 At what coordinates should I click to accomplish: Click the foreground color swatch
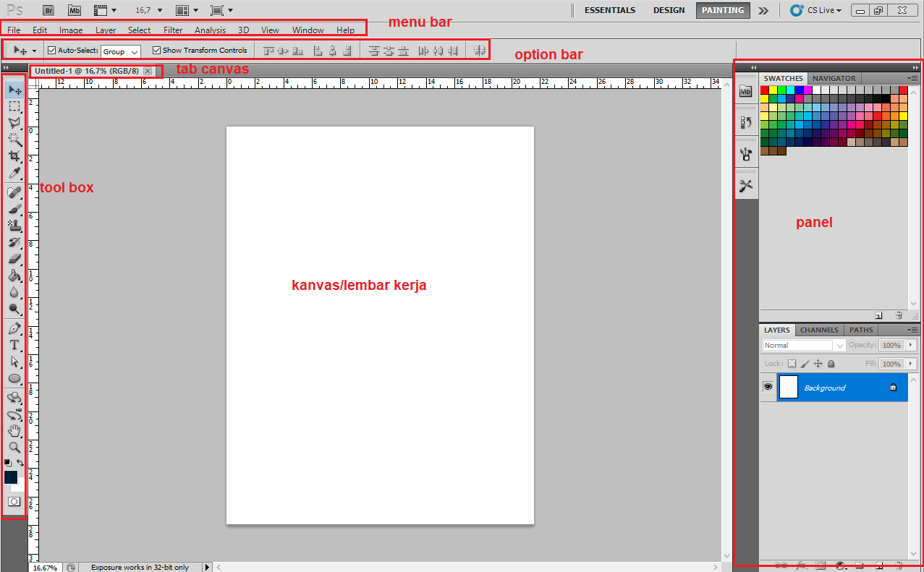pos(11,477)
